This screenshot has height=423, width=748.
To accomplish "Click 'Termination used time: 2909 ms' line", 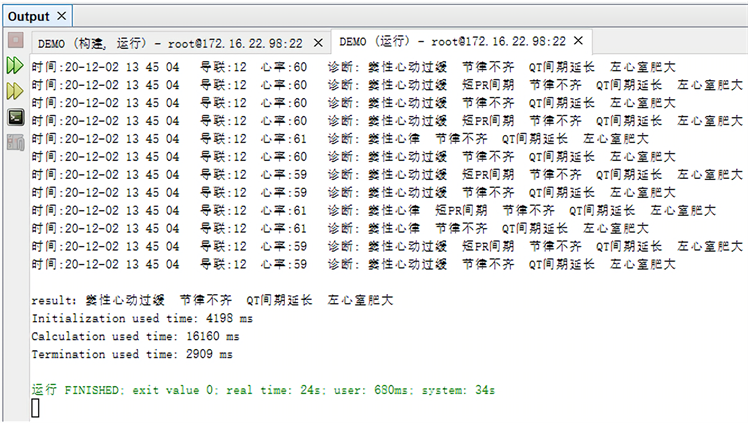I will coord(132,354).
